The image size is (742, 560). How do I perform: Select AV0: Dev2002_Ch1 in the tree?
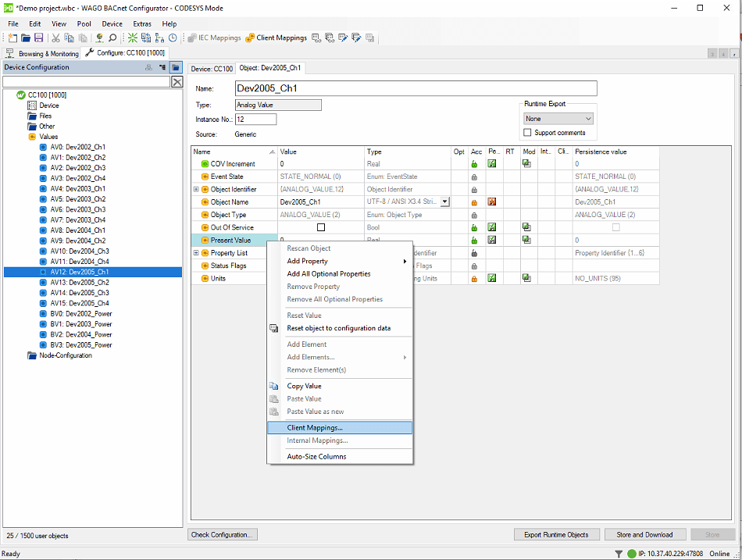tap(77, 147)
